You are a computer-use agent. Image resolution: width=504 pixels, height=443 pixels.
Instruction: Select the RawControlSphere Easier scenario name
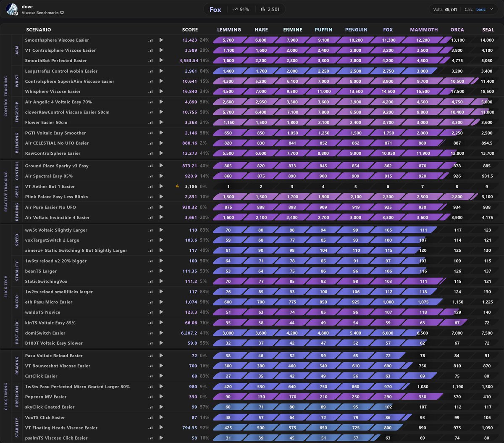coord(52,153)
